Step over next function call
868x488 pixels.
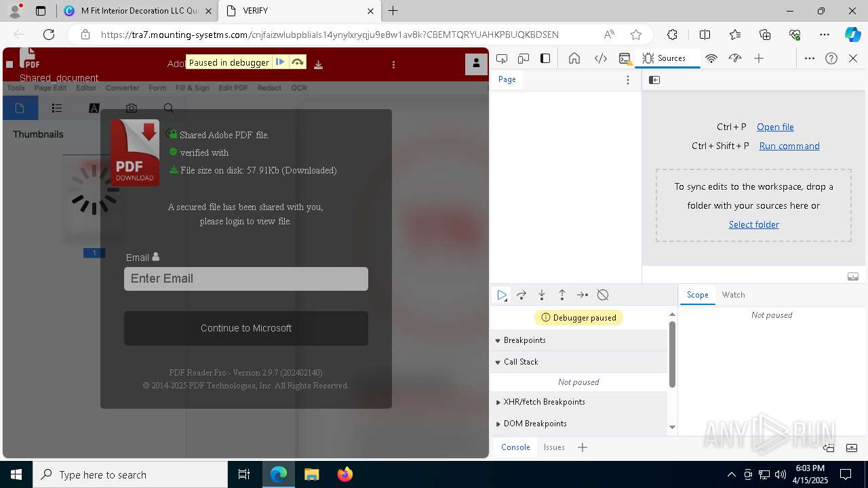521,295
